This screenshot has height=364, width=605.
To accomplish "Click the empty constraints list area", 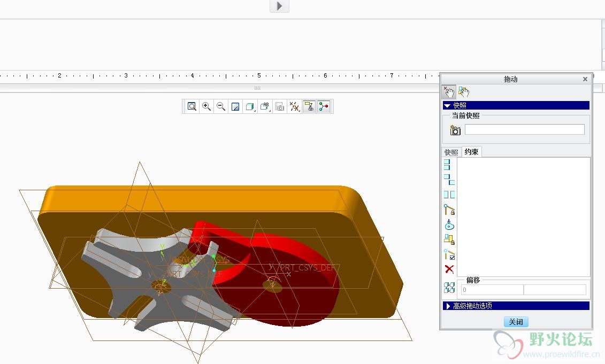I will point(524,216).
